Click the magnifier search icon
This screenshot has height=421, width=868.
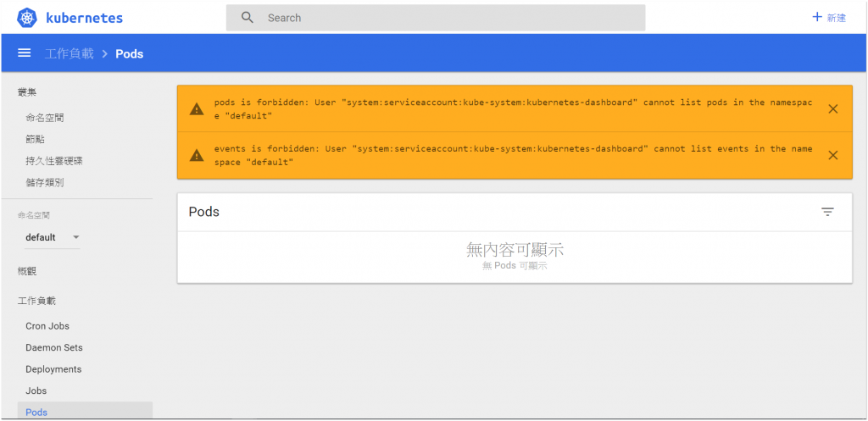click(248, 18)
